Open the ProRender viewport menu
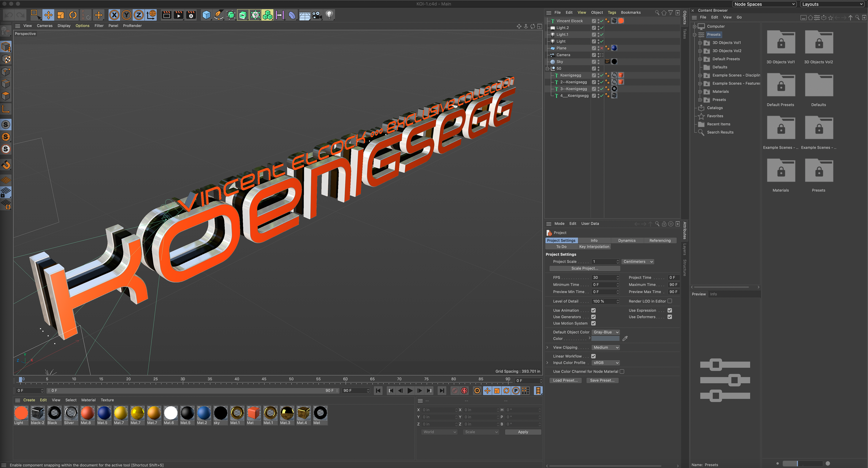Screen dimensions: 868x468 tap(132, 26)
